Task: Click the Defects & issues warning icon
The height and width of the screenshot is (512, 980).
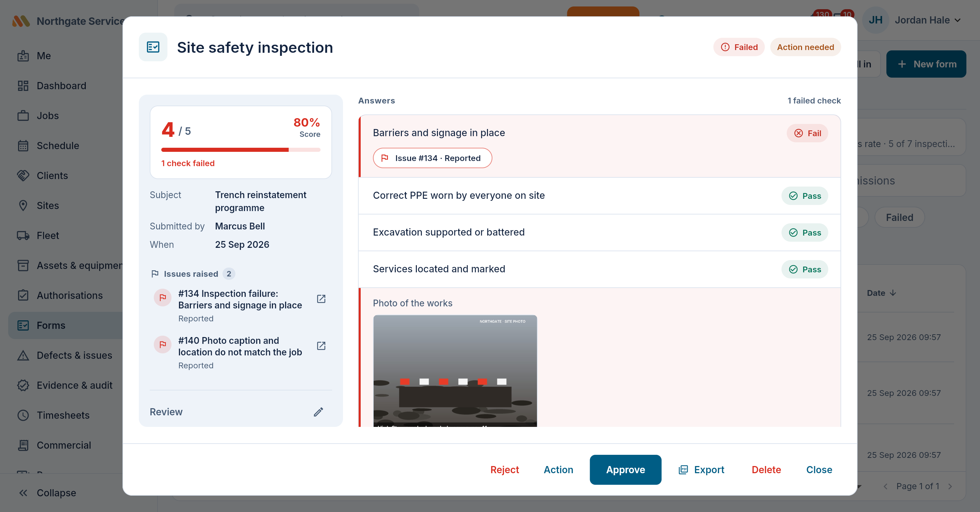Action: [23, 355]
